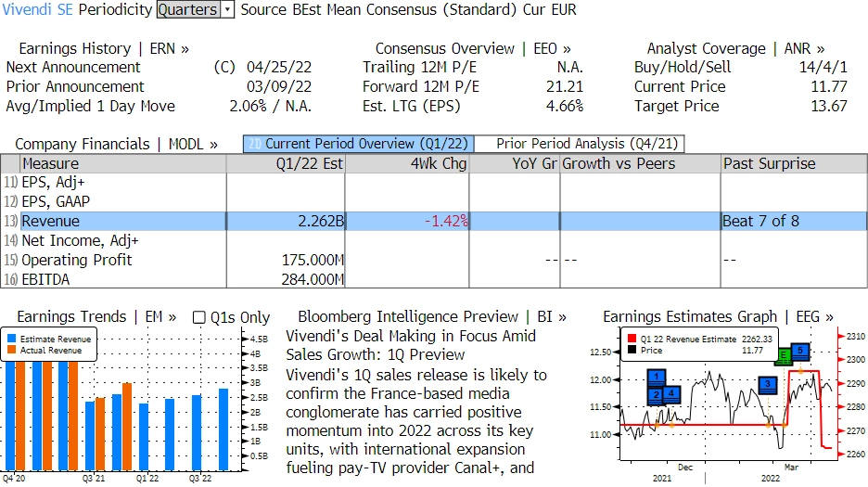Click the Growth vs Peers column header
This screenshot has height=487, width=868.
pyautogui.click(x=641, y=164)
